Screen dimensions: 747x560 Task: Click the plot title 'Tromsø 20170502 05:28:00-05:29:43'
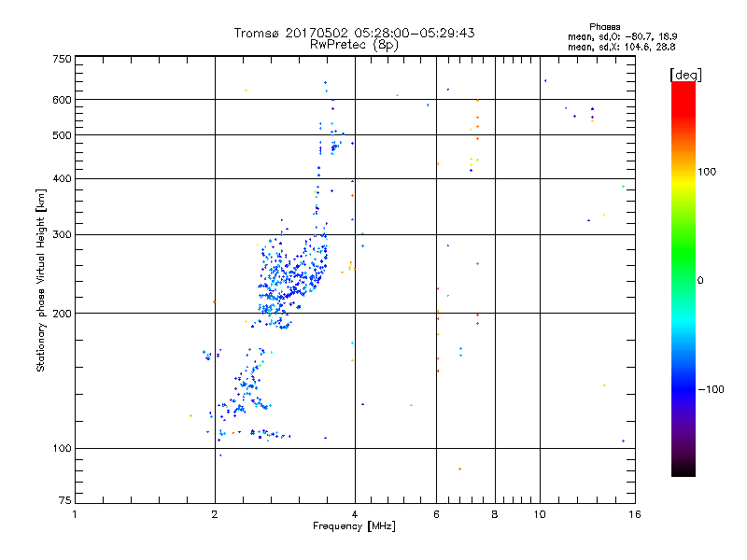point(354,33)
